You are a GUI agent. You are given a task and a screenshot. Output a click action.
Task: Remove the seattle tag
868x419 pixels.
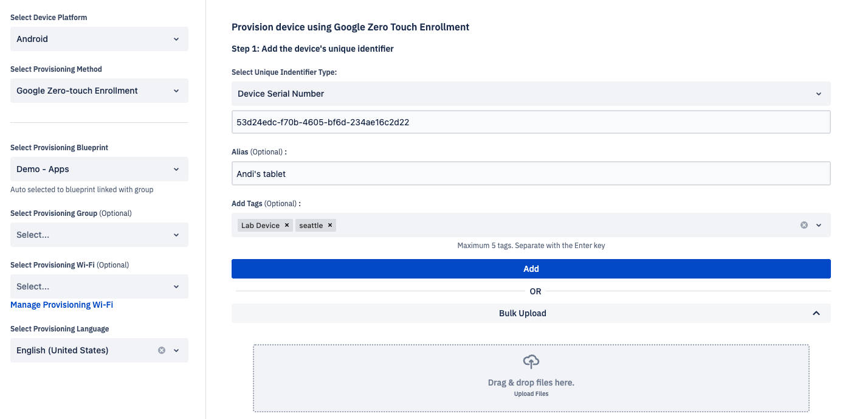[330, 225]
